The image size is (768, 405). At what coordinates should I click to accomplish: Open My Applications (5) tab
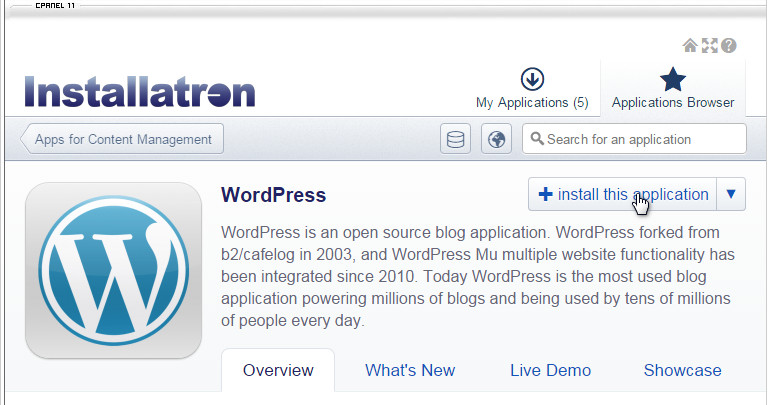click(532, 88)
